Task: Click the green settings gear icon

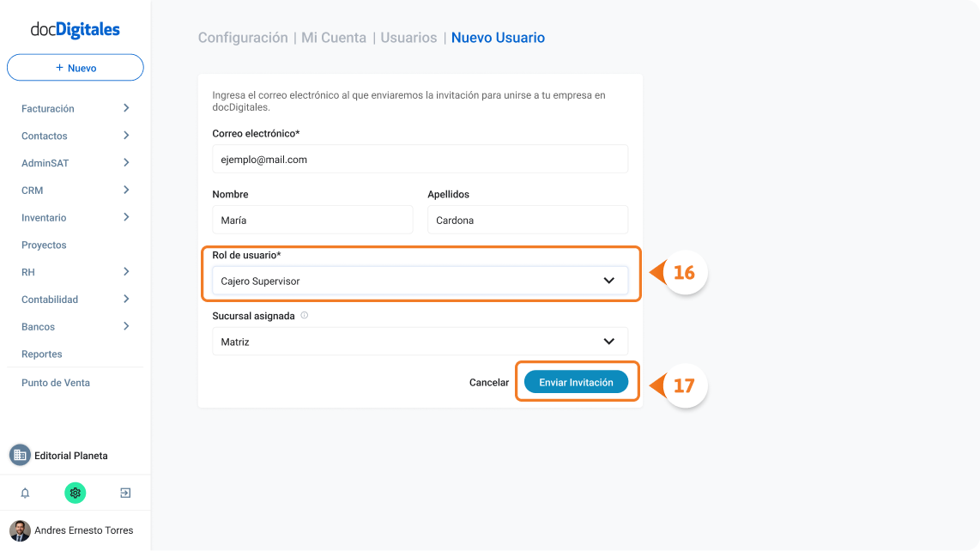Action: [x=75, y=493]
